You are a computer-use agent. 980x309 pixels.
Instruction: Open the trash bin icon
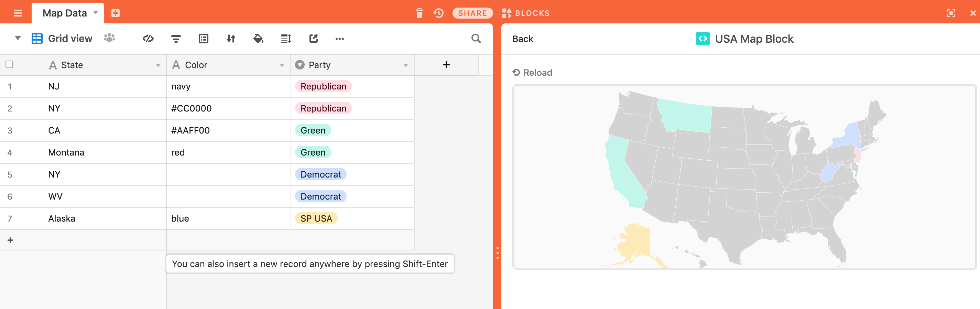click(419, 13)
